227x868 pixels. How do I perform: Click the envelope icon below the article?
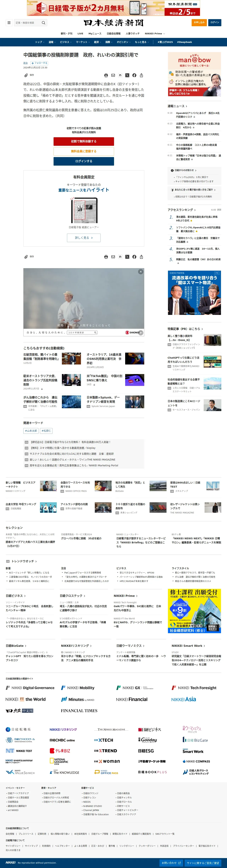tap(113, 257)
